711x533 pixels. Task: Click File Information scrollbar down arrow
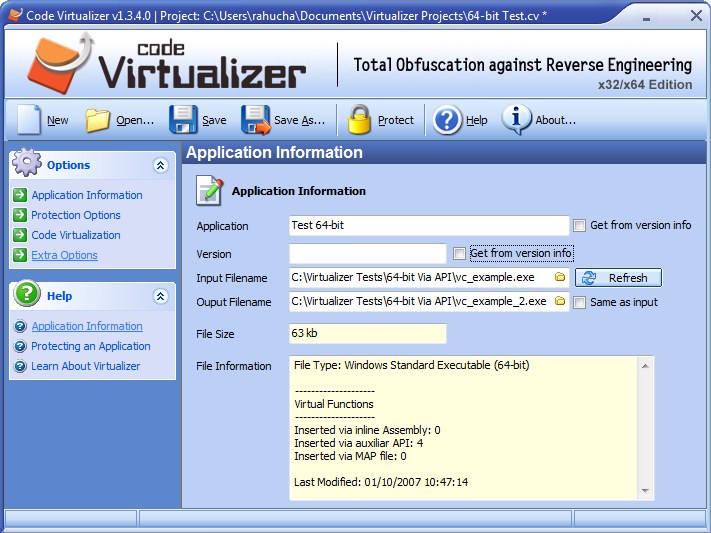[x=645, y=490]
